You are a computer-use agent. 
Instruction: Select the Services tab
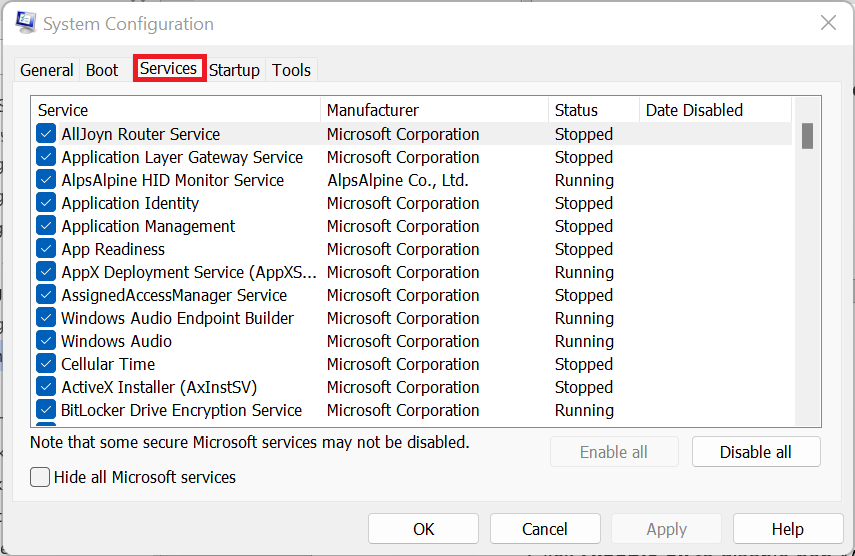click(168, 69)
